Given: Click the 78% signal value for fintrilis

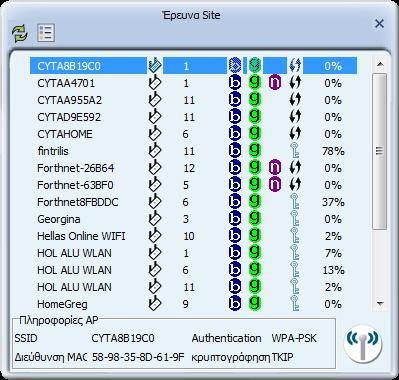Looking at the screenshot, I should (333, 151).
